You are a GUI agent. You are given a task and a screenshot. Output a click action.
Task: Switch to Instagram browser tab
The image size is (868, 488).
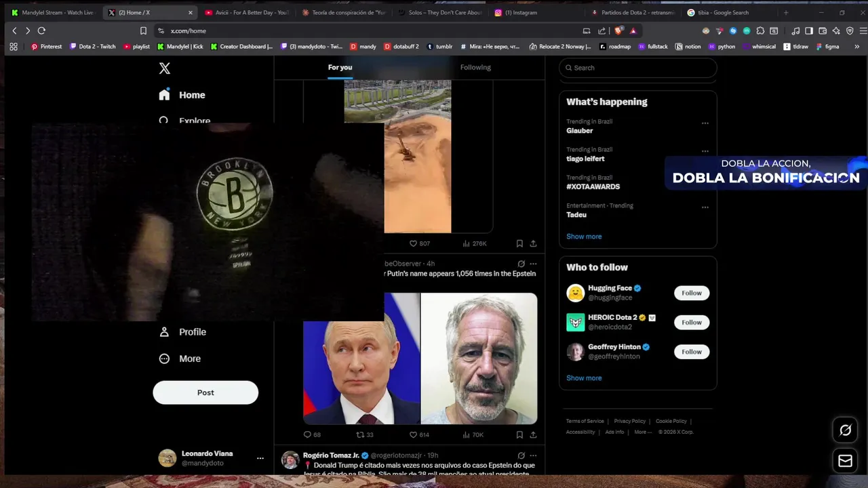(x=536, y=12)
